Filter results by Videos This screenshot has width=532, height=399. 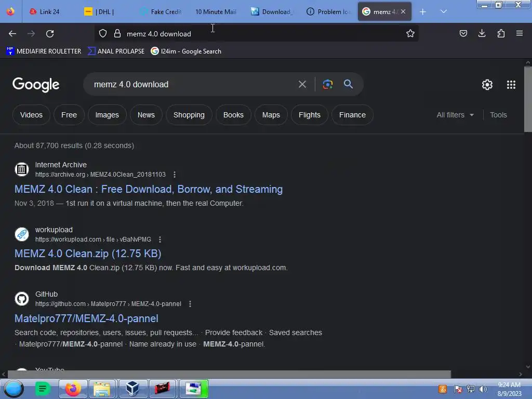tap(31, 115)
